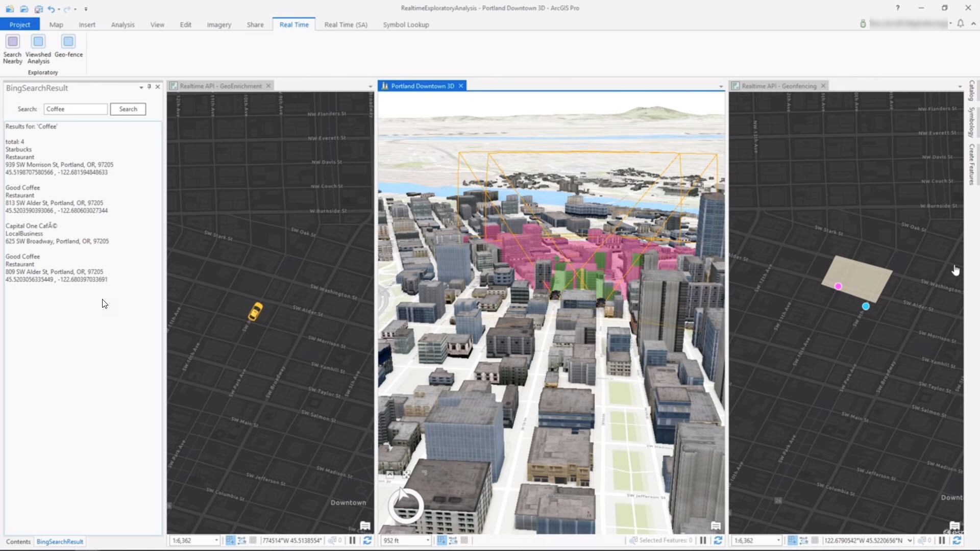
Task: Refresh the Portland Downtown 3D scene
Action: coord(718,540)
